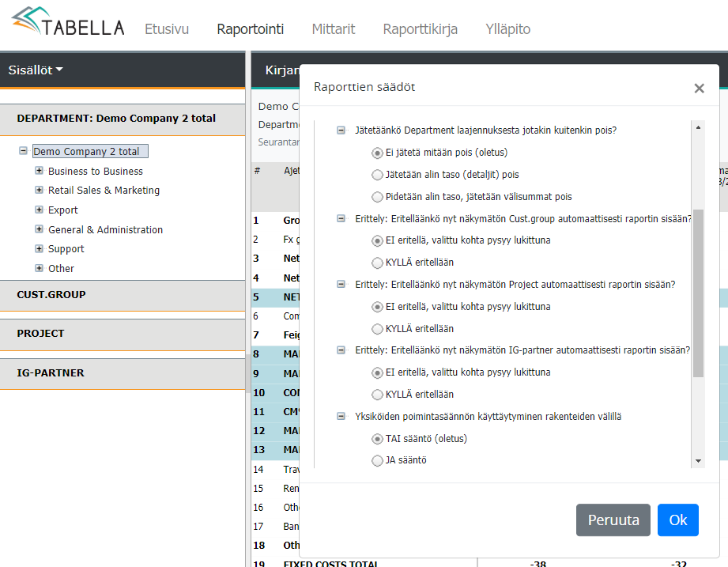Viewport: 728px width, 567px height.
Task: Click the dialog's scrollbar down arrow
Action: click(698, 461)
